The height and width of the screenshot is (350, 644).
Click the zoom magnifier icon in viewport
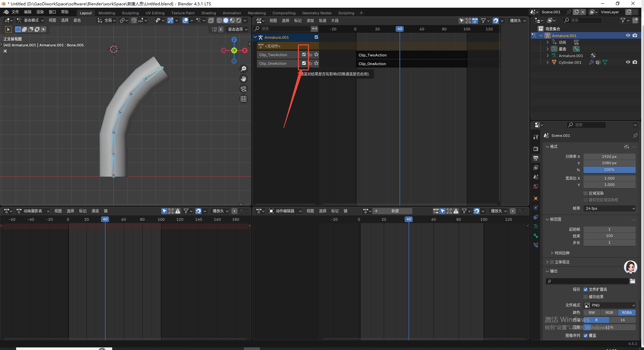244,69
